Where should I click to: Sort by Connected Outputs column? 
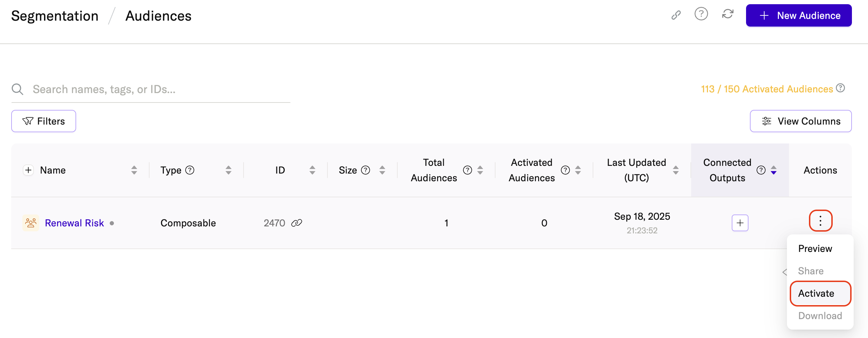tap(774, 170)
